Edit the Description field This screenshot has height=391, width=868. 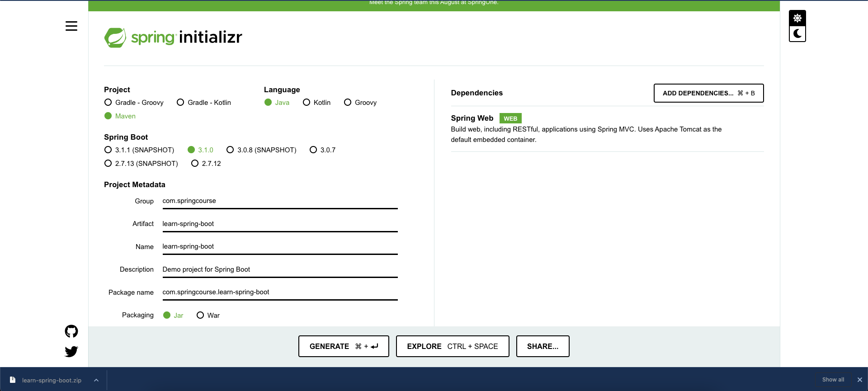click(280, 269)
